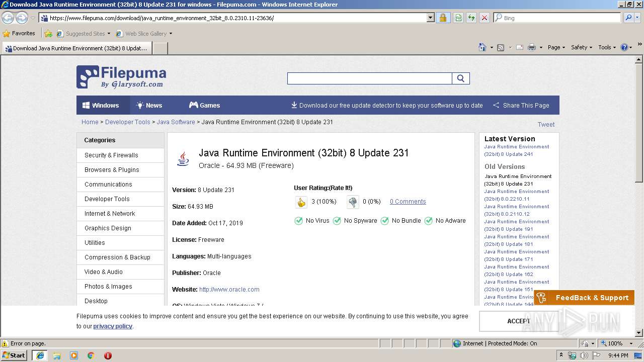Image resolution: width=644 pixels, height=362 pixels.
Task: Expand the Web Slice Gallery dropdown
Action: [x=171, y=34]
